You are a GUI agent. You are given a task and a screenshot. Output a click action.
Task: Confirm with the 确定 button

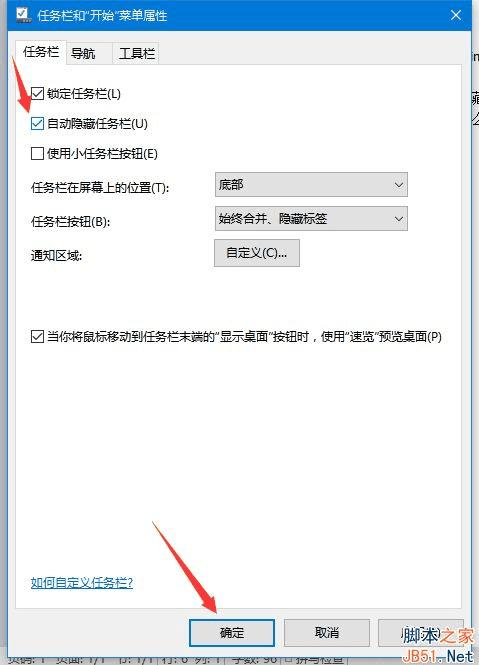(x=232, y=633)
